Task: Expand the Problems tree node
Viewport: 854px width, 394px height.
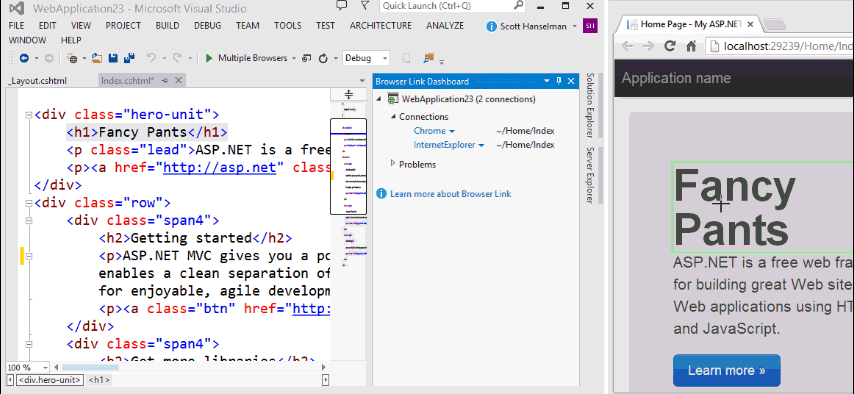Action: (393, 163)
